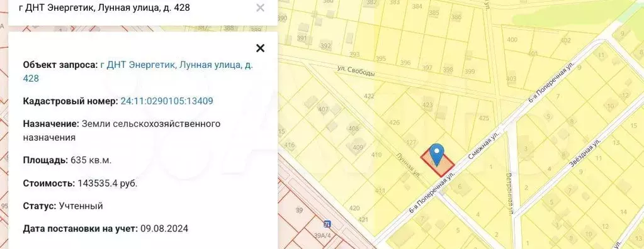This screenshot has height=249, width=644.
Task: Click the 'Стоимость: 143535.4 руб.' text
Action: click(80, 184)
